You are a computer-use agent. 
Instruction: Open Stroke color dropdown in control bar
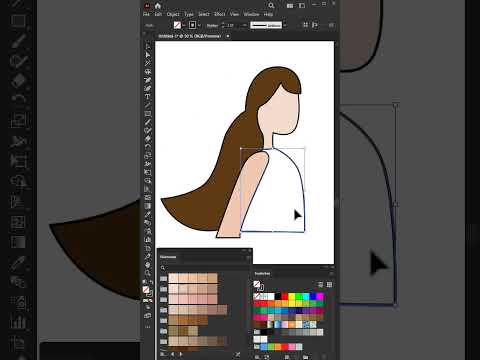click(199, 25)
